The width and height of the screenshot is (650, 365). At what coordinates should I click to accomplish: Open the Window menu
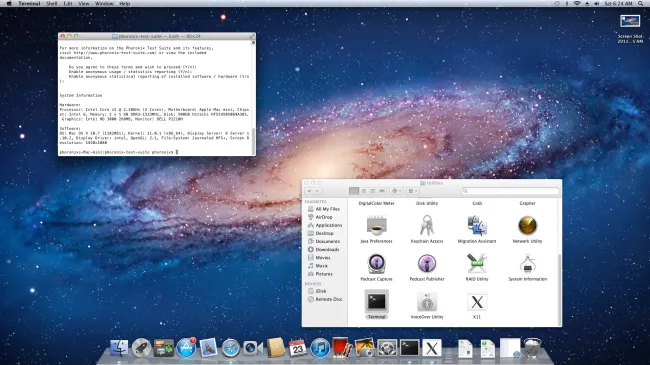(x=104, y=3)
